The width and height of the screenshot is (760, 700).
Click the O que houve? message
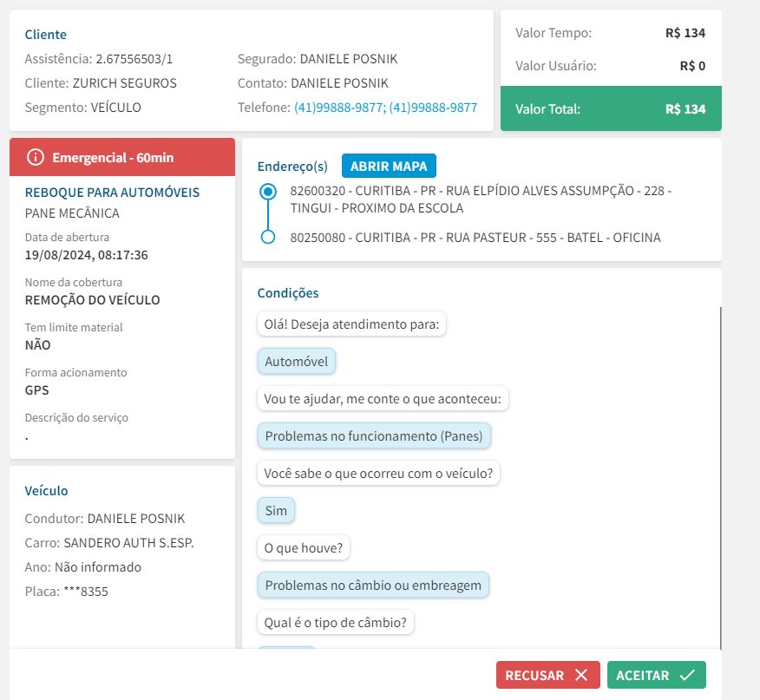[303, 548]
